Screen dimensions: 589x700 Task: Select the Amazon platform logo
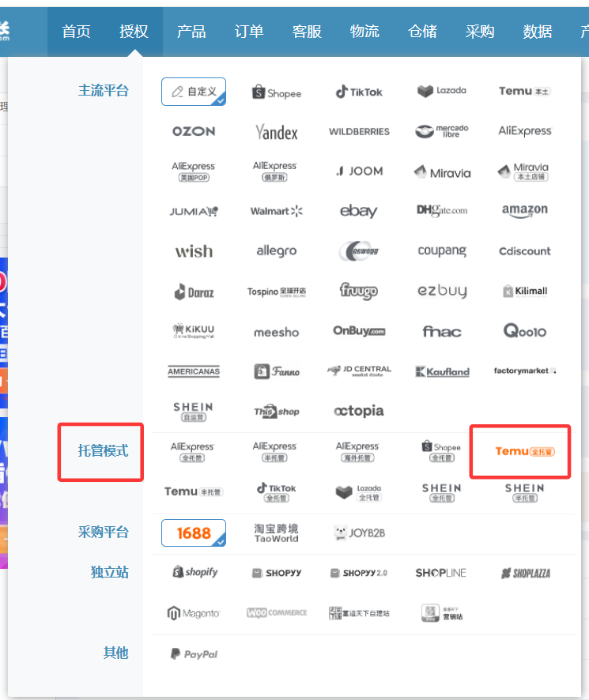(524, 210)
